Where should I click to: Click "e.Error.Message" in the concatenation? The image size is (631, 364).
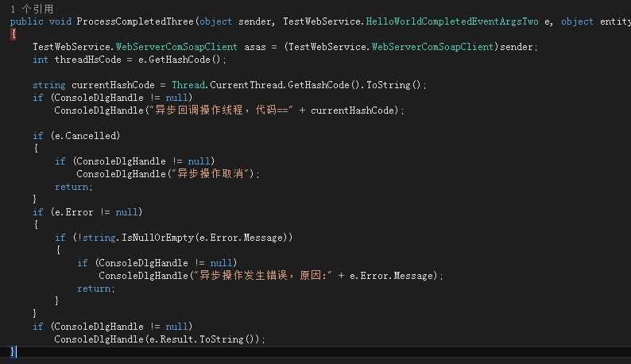pyautogui.click(x=391, y=276)
